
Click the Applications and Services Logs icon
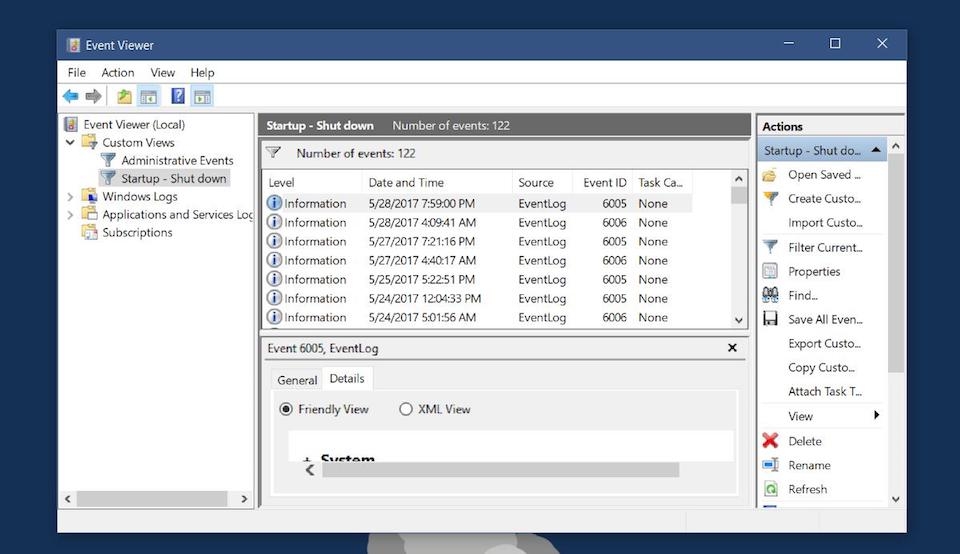[89, 214]
